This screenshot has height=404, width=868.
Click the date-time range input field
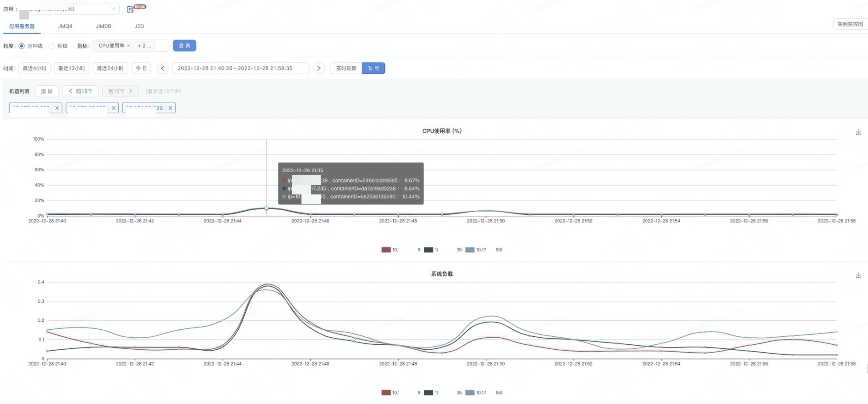(240, 68)
